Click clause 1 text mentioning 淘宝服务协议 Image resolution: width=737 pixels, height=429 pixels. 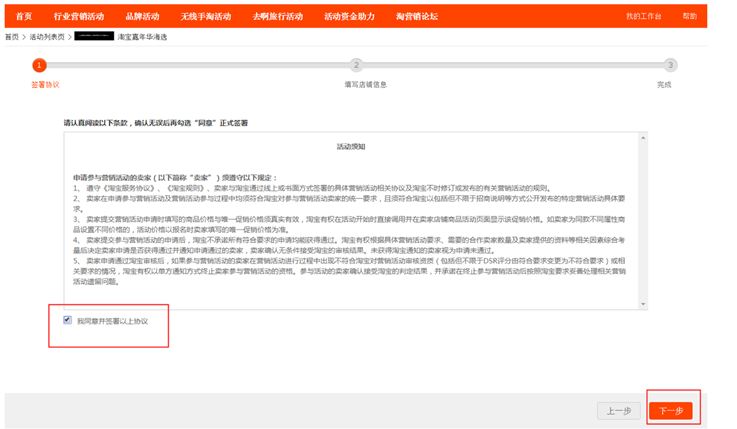click(x=311, y=188)
